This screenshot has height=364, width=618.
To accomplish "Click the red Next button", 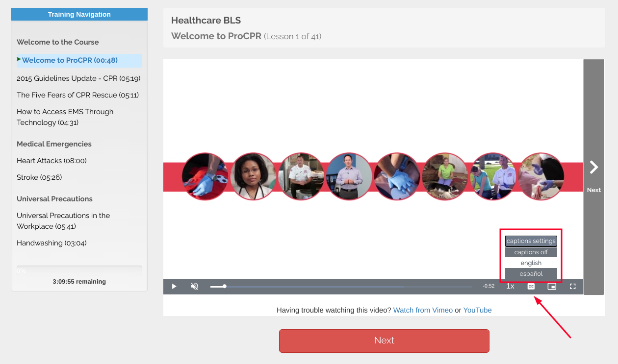I will (x=384, y=340).
